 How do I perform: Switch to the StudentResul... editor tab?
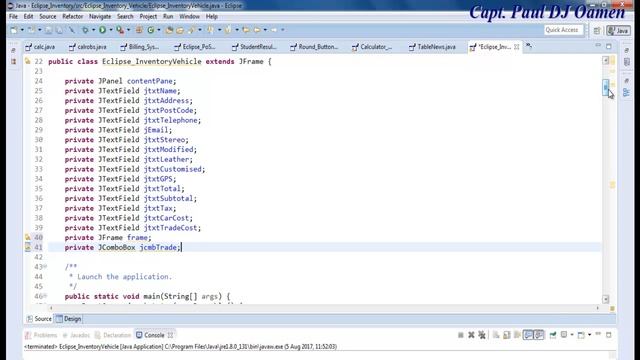click(x=254, y=47)
